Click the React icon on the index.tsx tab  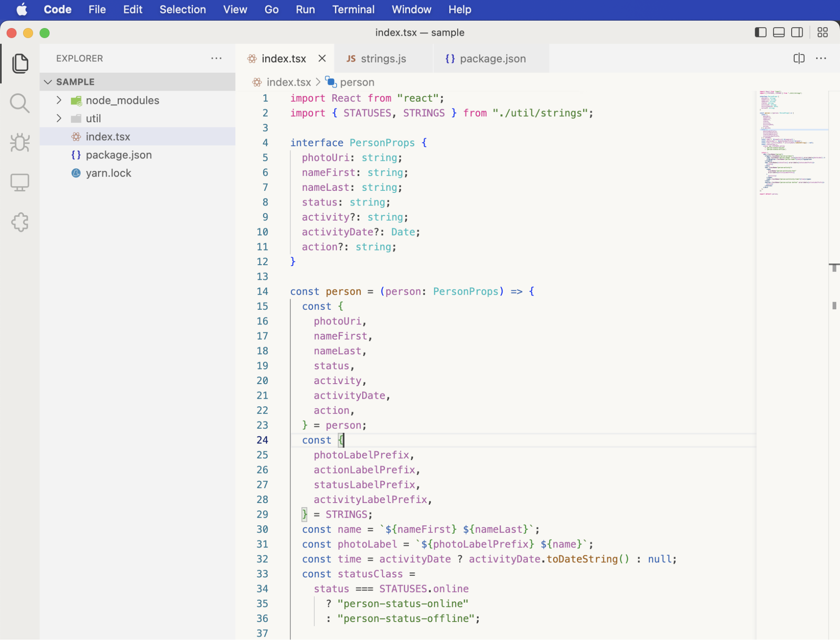coord(252,58)
